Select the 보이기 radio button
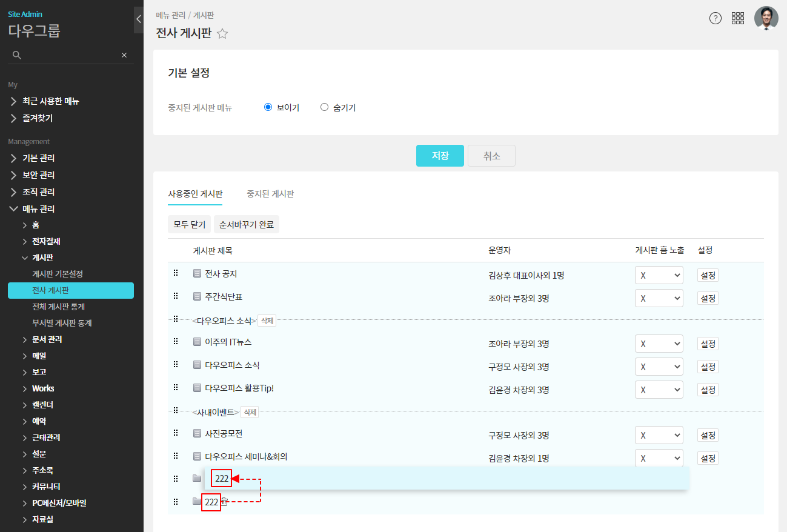 point(268,107)
